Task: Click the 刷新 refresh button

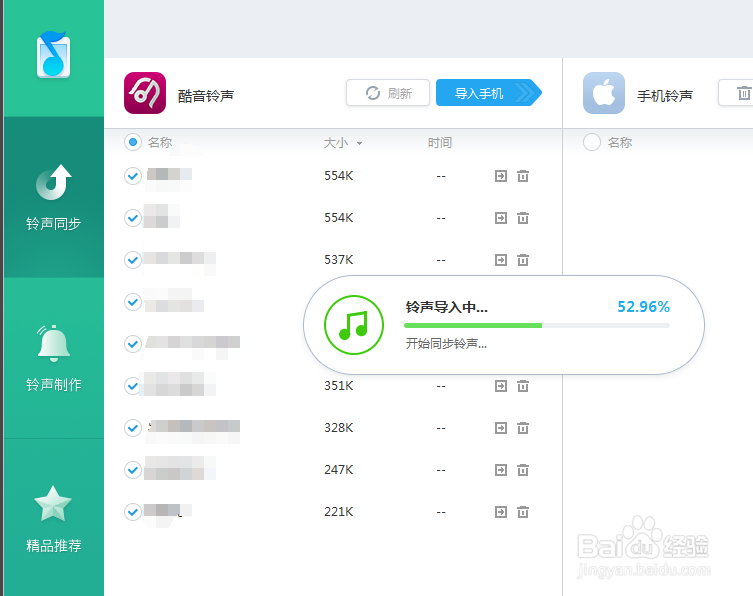Action: click(388, 93)
